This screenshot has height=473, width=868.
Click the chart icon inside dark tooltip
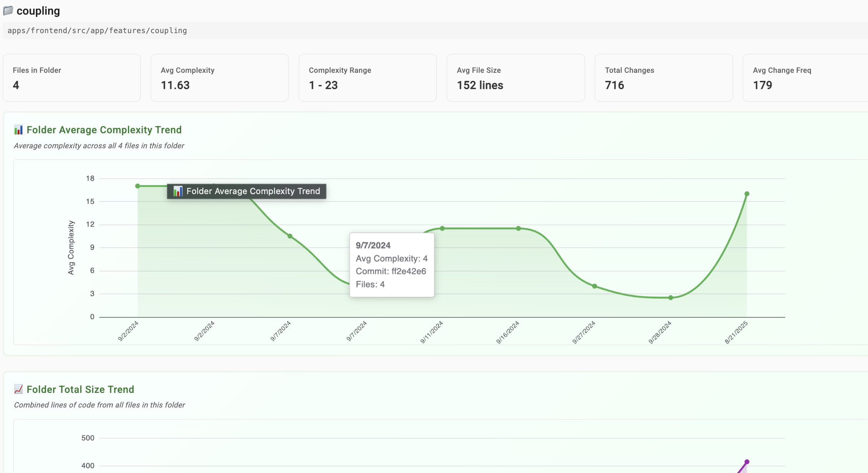(x=178, y=191)
